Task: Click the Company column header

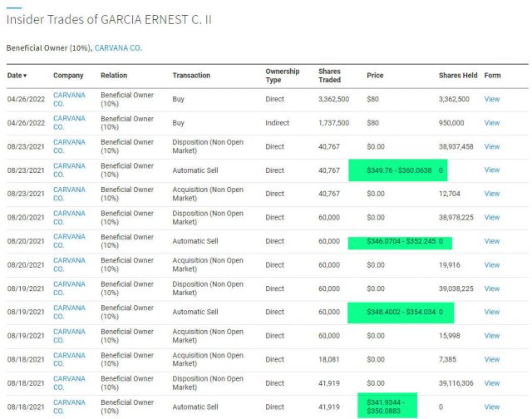Action: point(68,76)
